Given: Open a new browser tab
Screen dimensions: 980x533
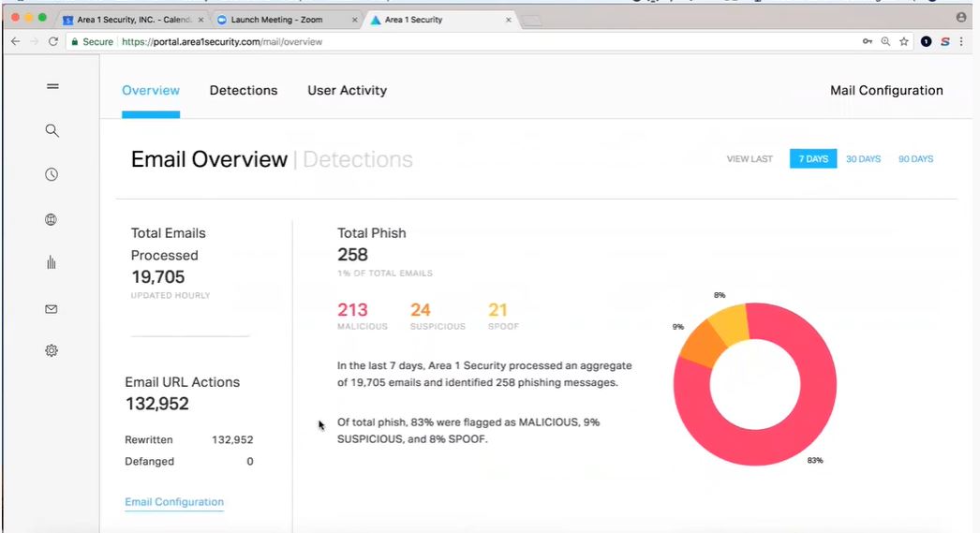Looking at the screenshot, I should (x=532, y=21).
